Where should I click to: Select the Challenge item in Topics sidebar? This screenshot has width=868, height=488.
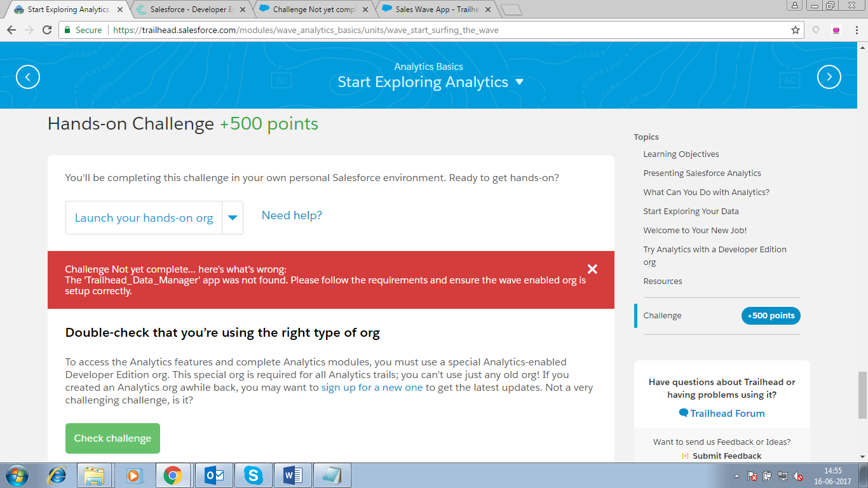tap(662, 316)
